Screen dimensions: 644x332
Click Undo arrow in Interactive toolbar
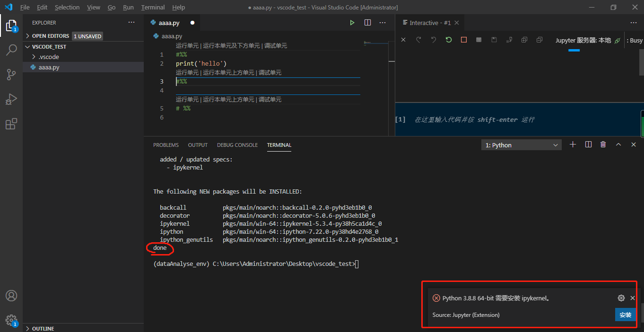434,40
